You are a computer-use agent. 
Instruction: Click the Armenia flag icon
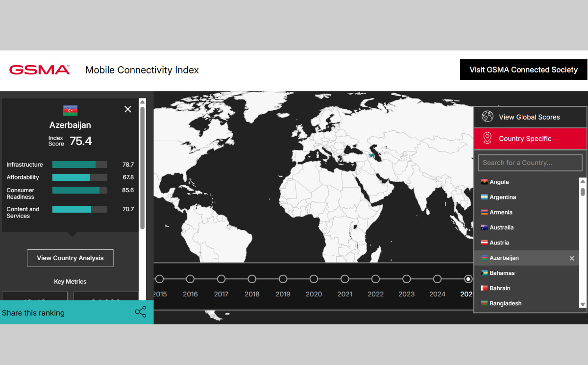[484, 212]
